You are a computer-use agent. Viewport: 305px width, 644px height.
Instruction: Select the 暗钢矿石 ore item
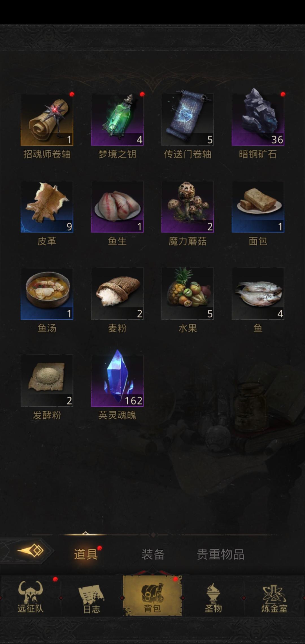point(258,120)
